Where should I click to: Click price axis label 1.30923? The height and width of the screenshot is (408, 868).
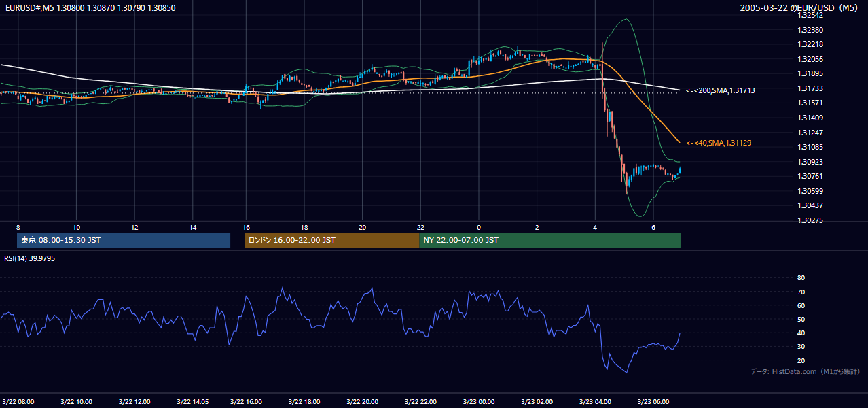coord(810,162)
